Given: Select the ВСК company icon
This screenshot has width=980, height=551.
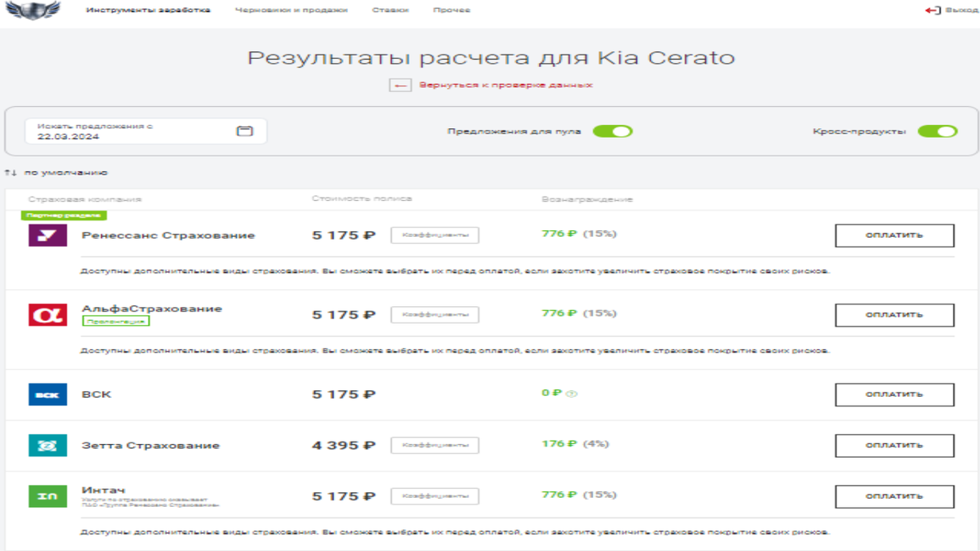Looking at the screenshot, I should tap(47, 394).
